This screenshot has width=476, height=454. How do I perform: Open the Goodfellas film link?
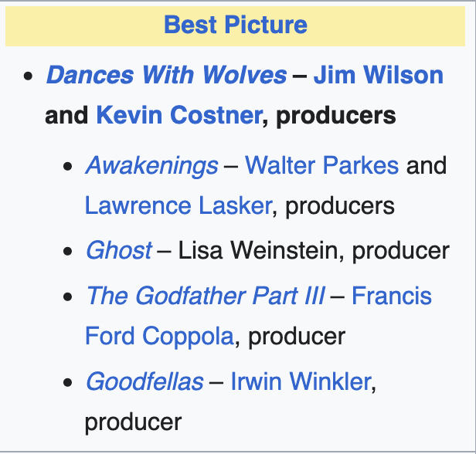tap(144, 381)
